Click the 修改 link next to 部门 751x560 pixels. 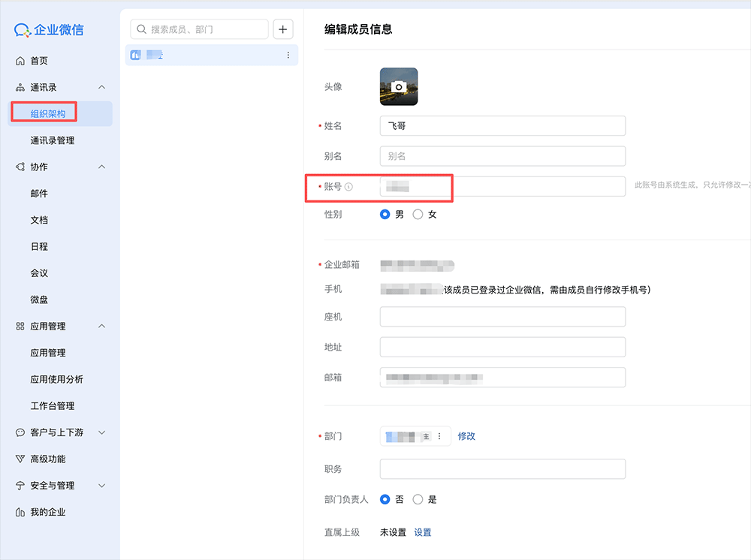tap(466, 435)
